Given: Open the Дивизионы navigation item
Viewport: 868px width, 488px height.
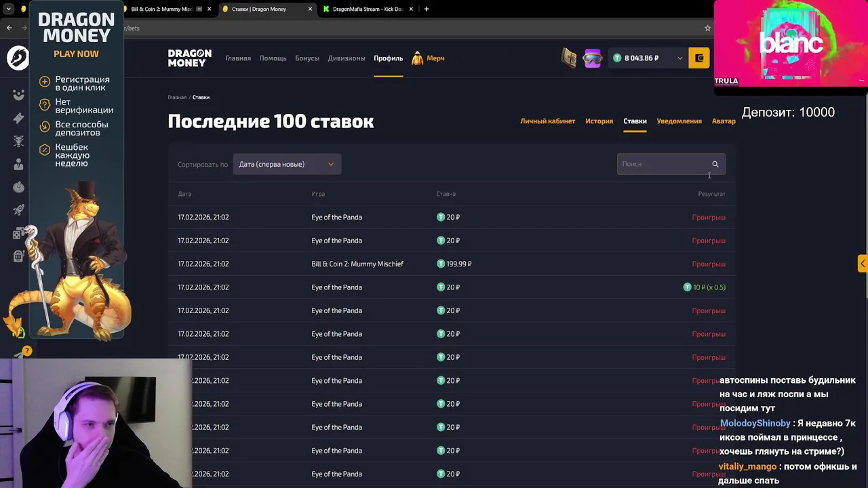Looking at the screenshot, I should [x=347, y=58].
